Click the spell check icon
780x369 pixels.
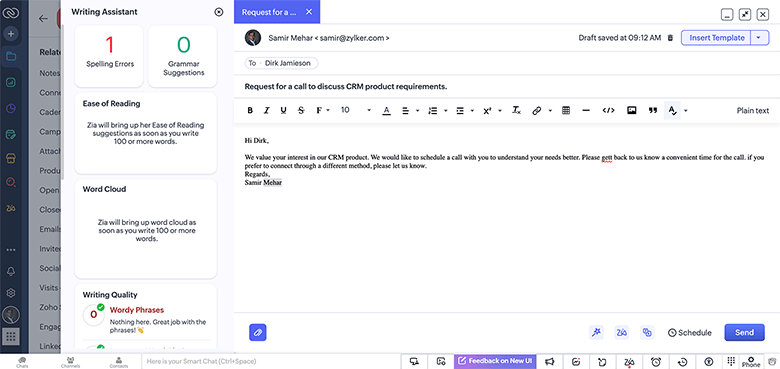click(673, 110)
